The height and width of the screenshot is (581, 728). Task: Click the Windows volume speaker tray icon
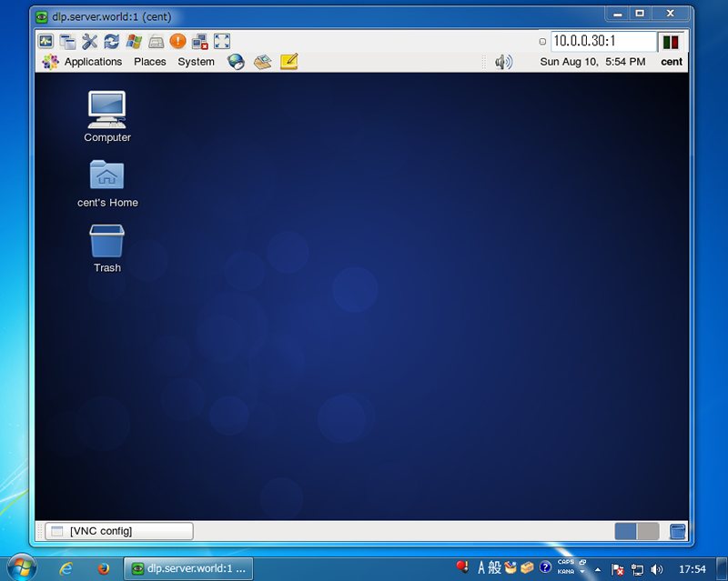[656, 569]
